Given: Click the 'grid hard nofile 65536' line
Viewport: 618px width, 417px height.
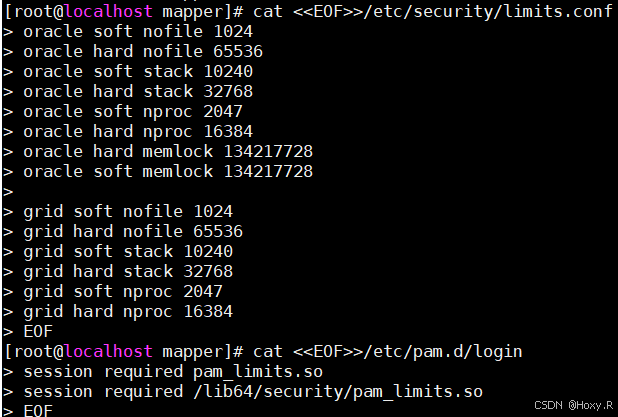Looking at the screenshot, I should pyautogui.click(x=133, y=232).
